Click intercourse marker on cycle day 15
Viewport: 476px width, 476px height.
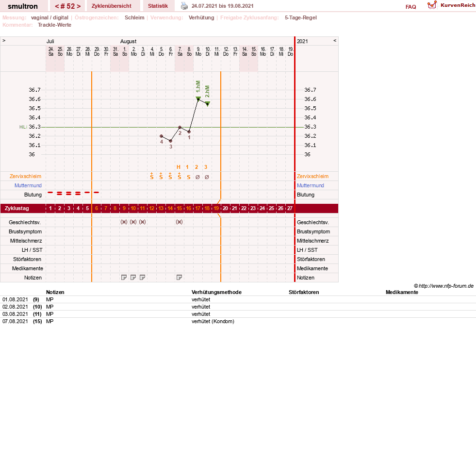pyautogui.click(x=179, y=222)
